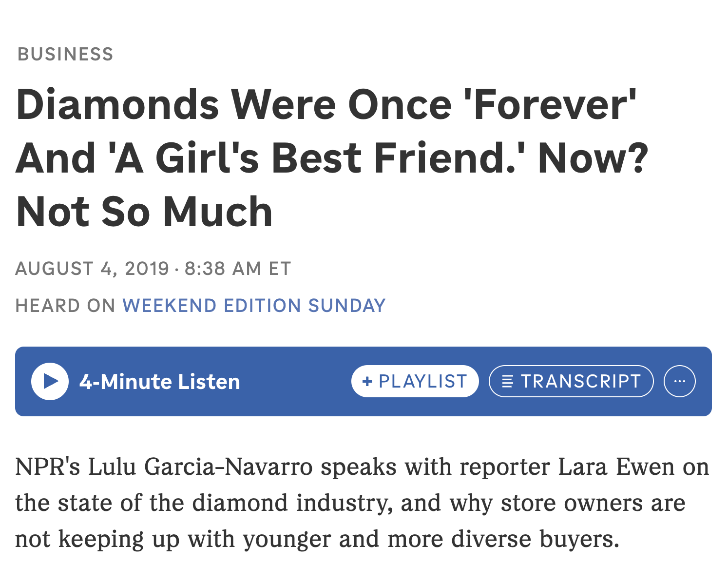
Task: Click the headline 'Diamonds Were Once Forever'
Action: [x=326, y=105]
